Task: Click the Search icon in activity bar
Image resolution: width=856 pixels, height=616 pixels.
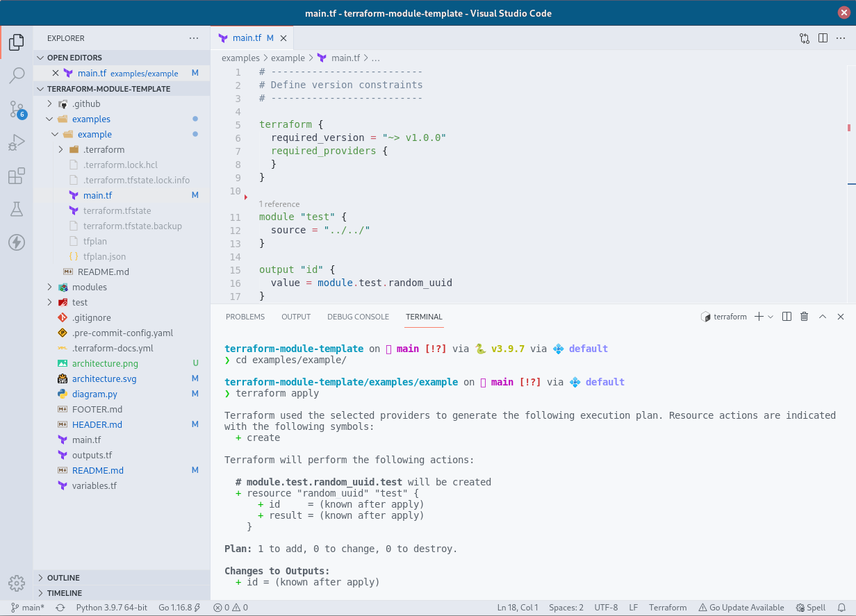Action: click(x=17, y=76)
